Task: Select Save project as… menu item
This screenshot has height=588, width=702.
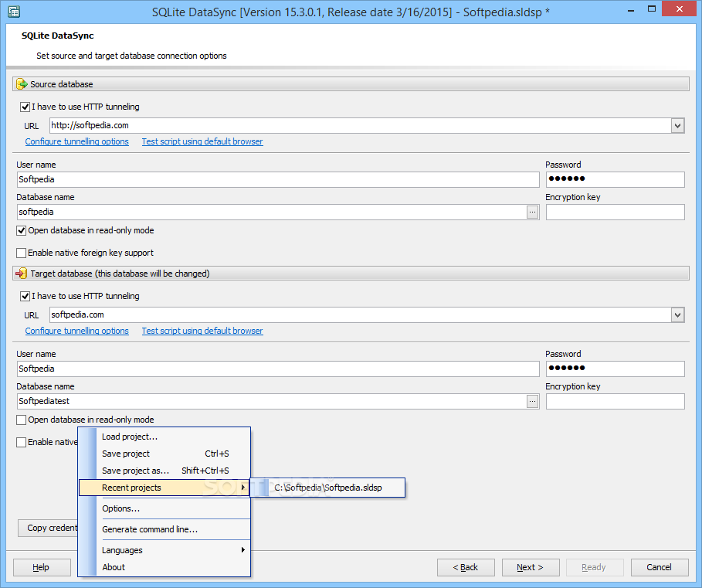Action: point(164,471)
